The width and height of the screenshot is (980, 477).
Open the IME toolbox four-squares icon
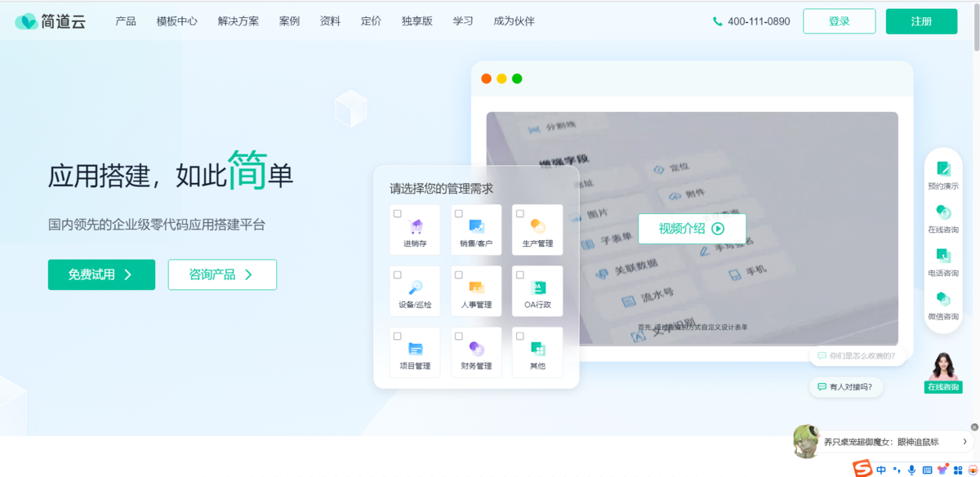tap(958, 470)
